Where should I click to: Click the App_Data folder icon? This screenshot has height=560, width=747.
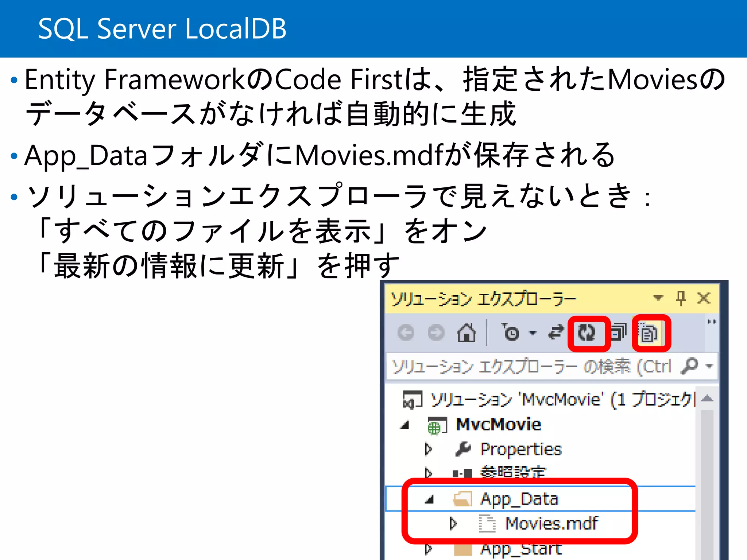pos(462,499)
